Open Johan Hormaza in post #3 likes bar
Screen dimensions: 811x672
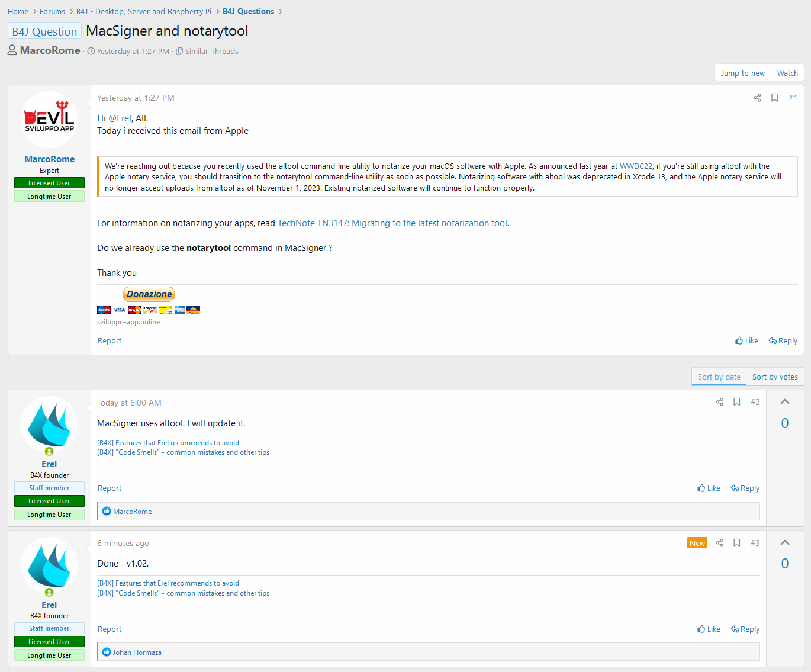(137, 652)
